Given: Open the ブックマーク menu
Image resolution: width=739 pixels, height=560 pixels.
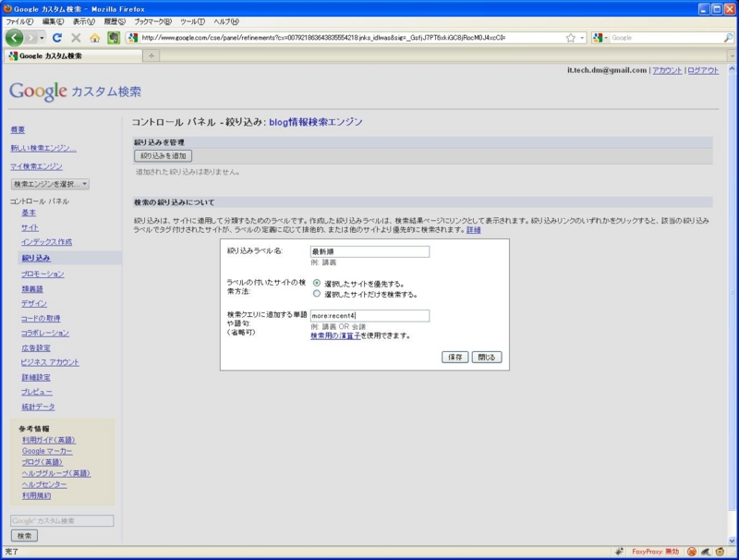Looking at the screenshot, I should point(152,21).
